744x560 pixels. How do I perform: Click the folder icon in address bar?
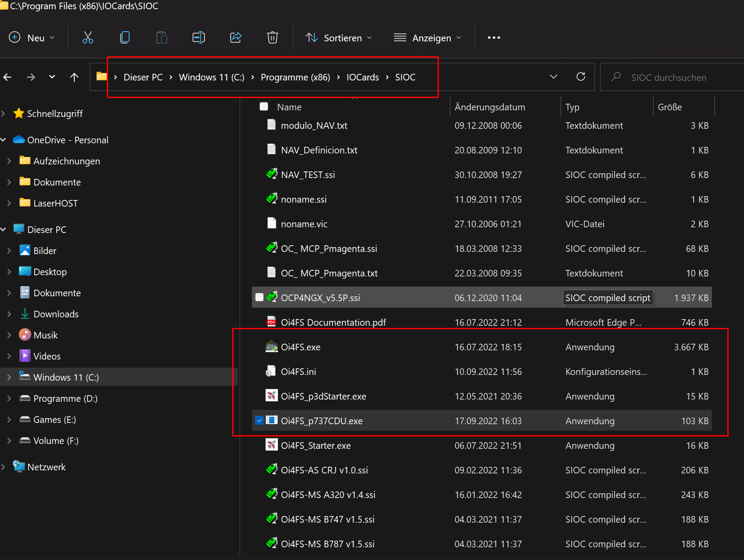[x=102, y=76]
